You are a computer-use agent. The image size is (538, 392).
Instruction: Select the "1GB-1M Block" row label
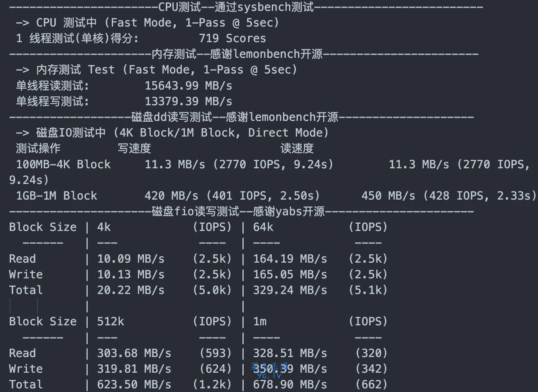tap(56, 196)
